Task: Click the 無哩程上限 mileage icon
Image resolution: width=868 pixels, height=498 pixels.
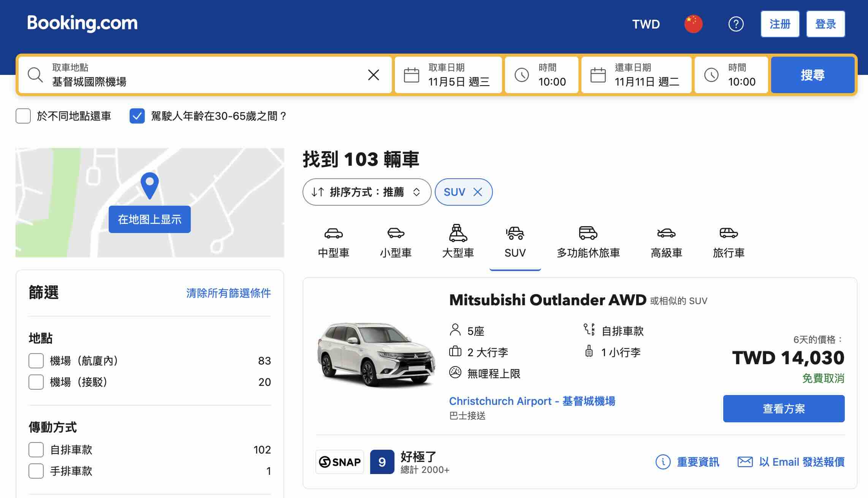Action: (x=455, y=373)
